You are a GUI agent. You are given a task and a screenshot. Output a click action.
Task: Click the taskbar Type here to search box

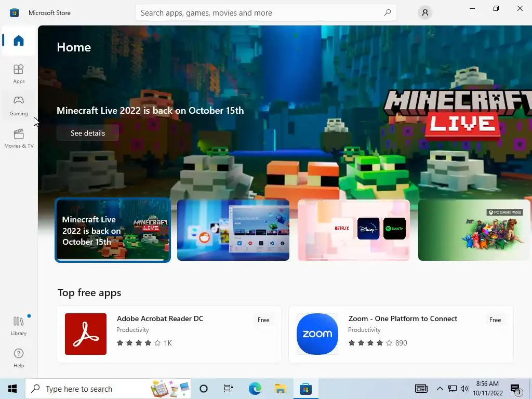pyautogui.click(x=108, y=389)
